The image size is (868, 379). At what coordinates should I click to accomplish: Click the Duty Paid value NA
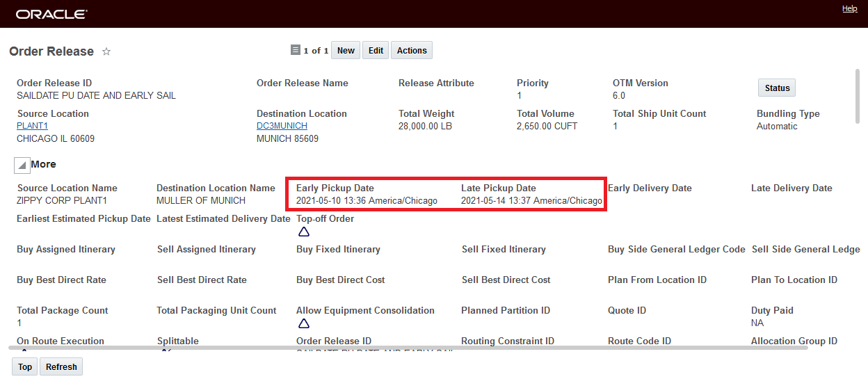(757, 323)
